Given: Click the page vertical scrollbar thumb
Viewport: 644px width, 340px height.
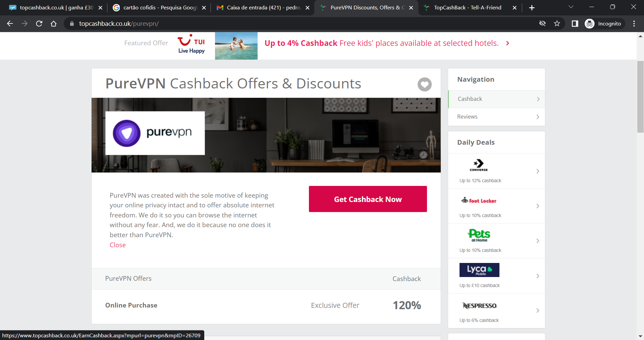Looking at the screenshot, I should 640,97.
